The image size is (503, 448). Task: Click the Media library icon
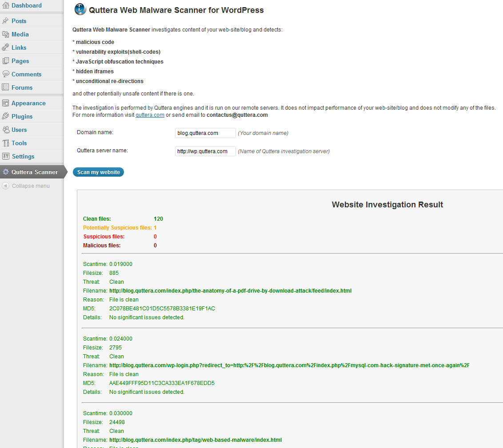coord(5,34)
